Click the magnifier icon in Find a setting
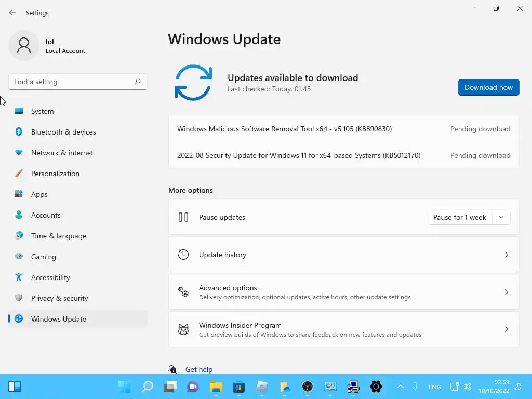Viewport: 532px width, 399px height. click(137, 82)
